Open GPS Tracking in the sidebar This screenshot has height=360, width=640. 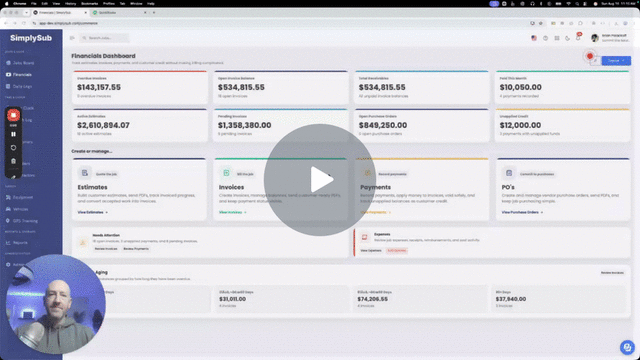pyautogui.click(x=22, y=221)
